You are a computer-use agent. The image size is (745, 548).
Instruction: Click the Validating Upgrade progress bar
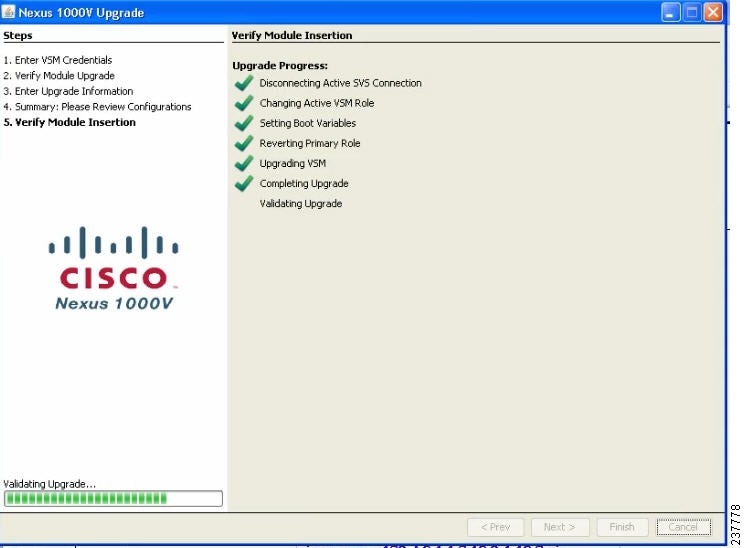tap(113, 499)
